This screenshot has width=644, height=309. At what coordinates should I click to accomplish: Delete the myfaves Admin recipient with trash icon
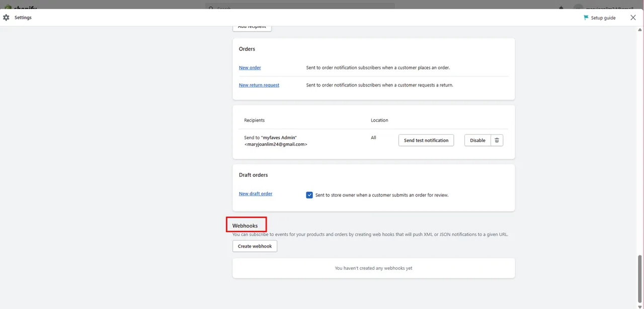coord(497,140)
